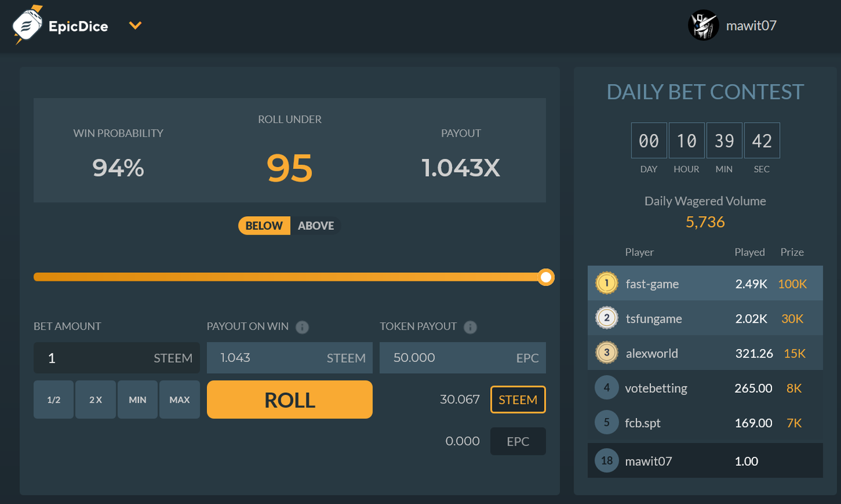Click the 169.00 played amount
Image resolution: width=841 pixels, height=504 pixels.
click(x=754, y=423)
